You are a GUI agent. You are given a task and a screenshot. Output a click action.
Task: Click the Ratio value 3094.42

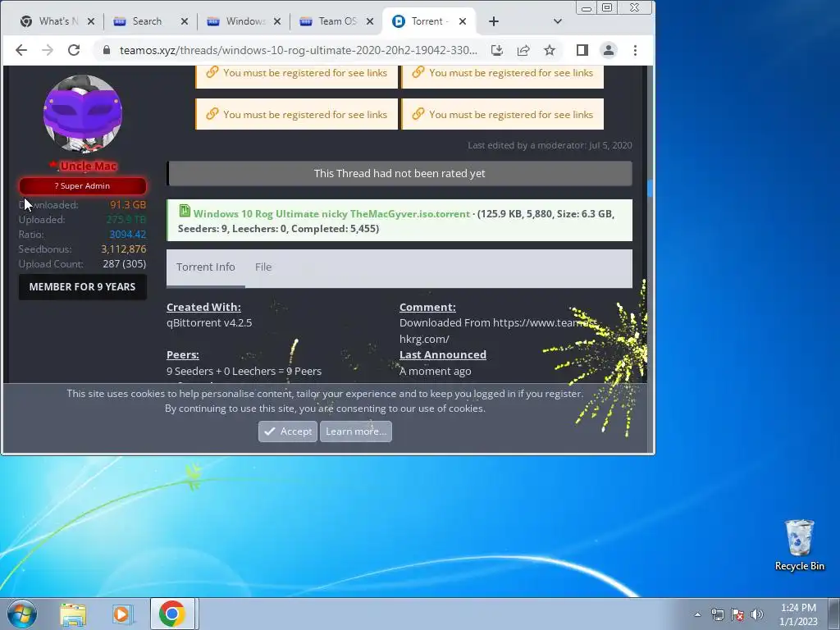coord(127,235)
